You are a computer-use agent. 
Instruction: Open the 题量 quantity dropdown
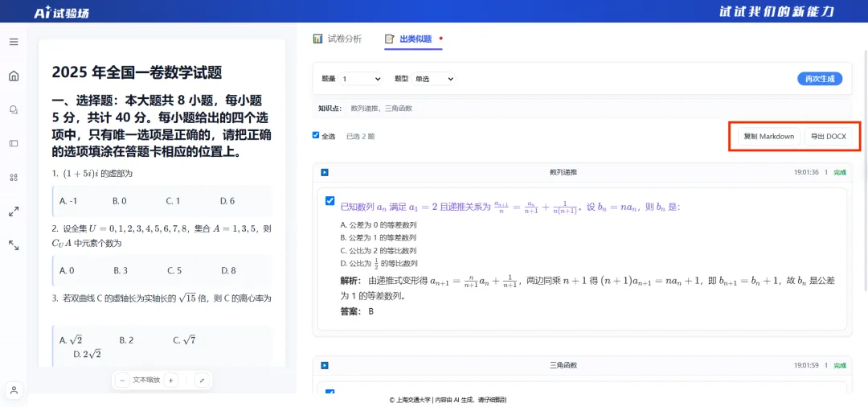click(361, 79)
